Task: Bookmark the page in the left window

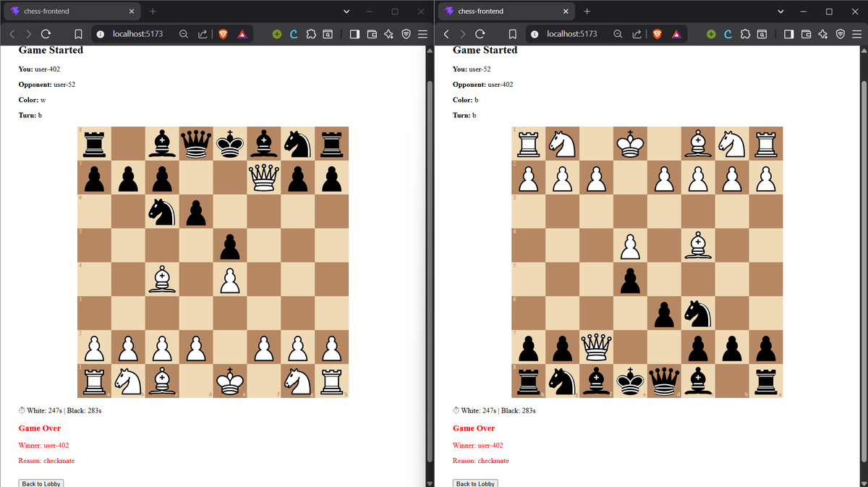Action: click(x=78, y=34)
